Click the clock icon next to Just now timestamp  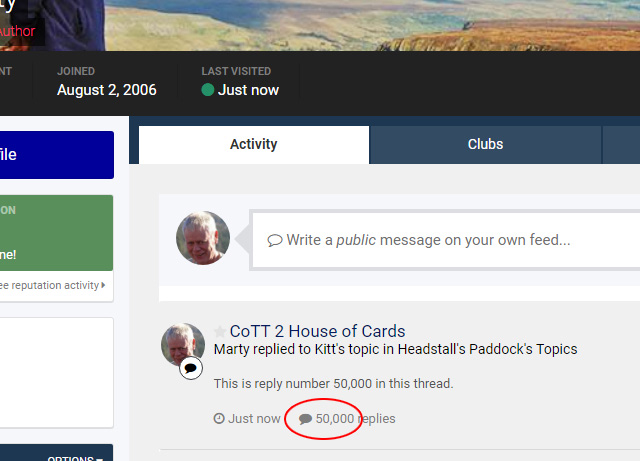[x=219, y=419]
